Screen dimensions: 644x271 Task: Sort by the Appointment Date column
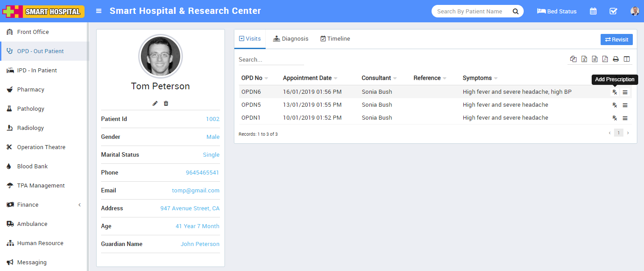tap(307, 78)
